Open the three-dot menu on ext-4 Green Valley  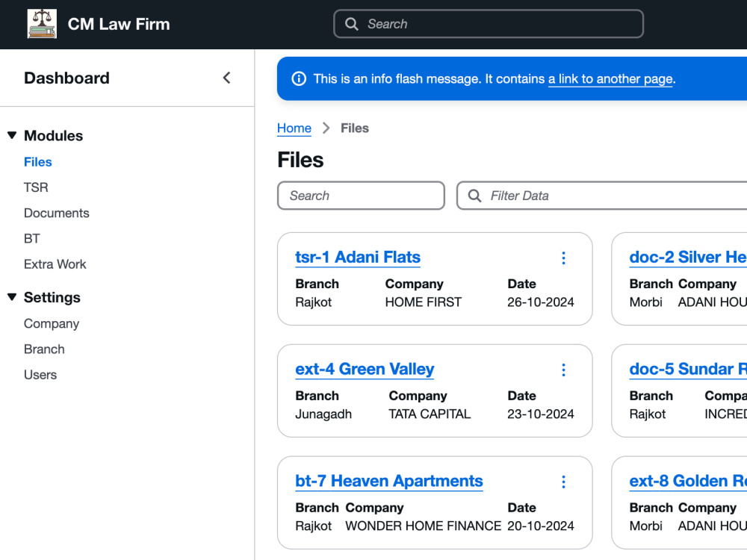(x=563, y=370)
